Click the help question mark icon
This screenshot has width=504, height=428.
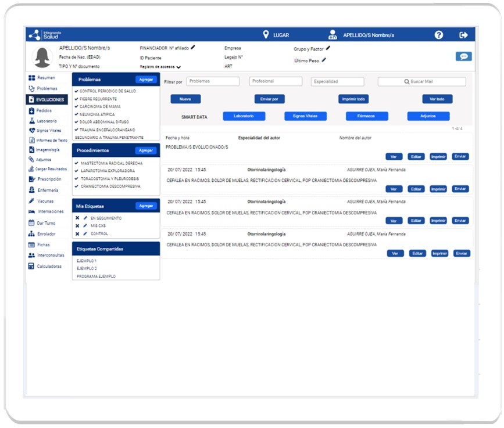[438, 35]
